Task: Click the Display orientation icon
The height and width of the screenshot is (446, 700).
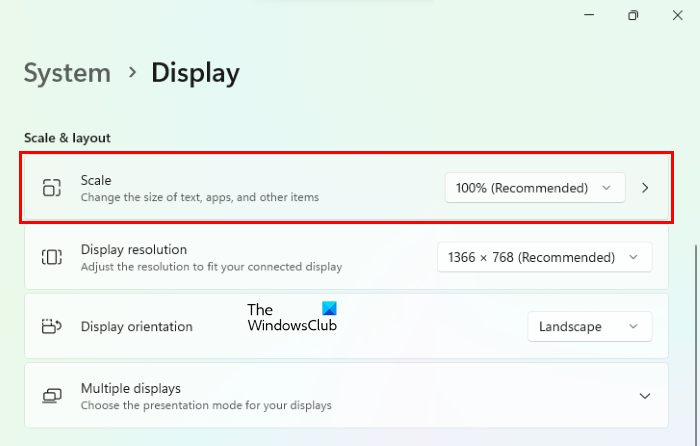Action: 52,326
